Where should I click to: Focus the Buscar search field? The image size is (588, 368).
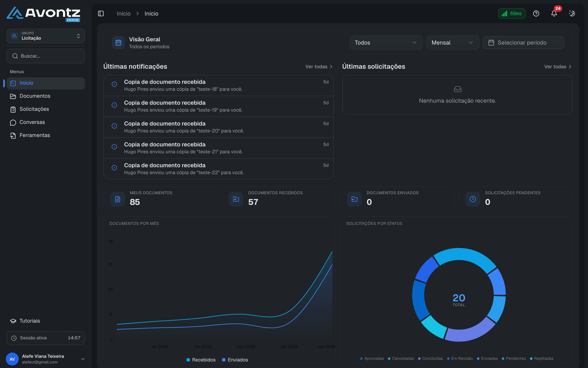tap(46, 56)
